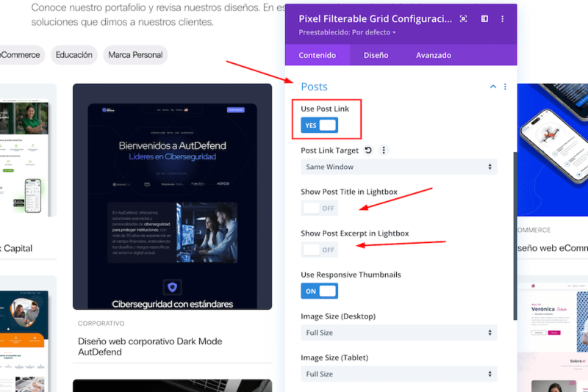The width and height of the screenshot is (588, 392).
Task: Open Image Size (Tablet) dropdown
Action: click(x=398, y=374)
